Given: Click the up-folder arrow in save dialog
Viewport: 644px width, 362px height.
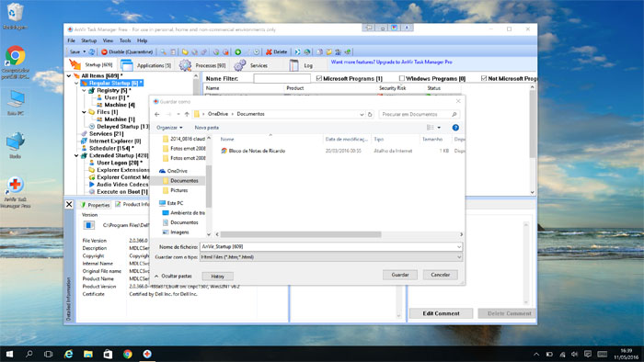Looking at the screenshot, I should (x=187, y=114).
